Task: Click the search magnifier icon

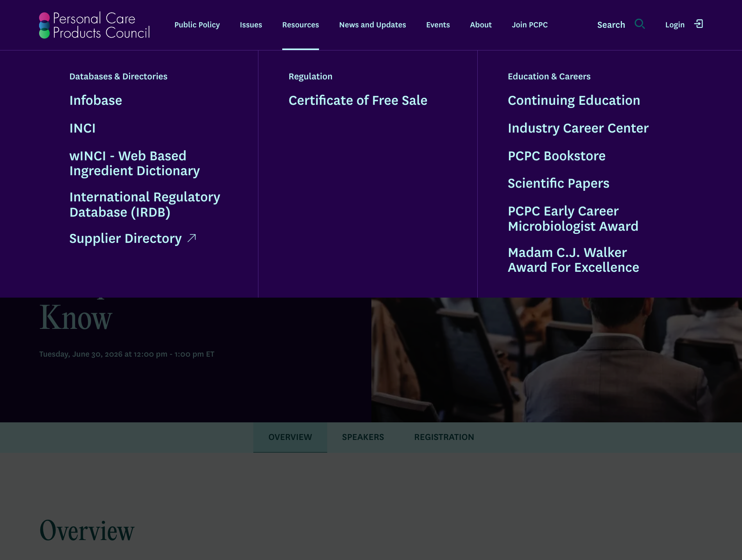Action: pyautogui.click(x=640, y=24)
